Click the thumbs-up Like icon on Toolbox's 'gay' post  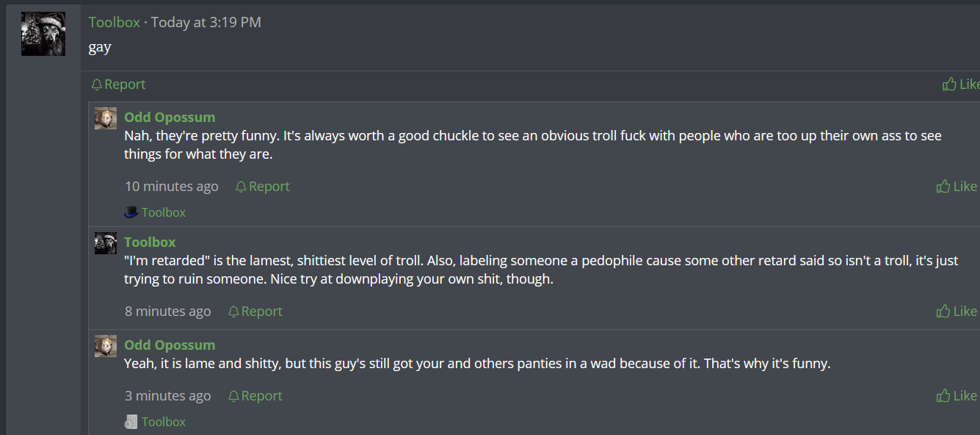949,85
